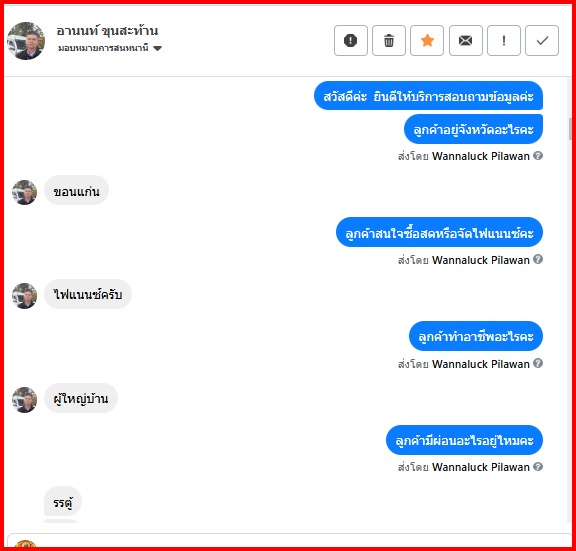Mark conversation done with checkmark icon
The height and width of the screenshot is (551, 576).
coord(542,40)
